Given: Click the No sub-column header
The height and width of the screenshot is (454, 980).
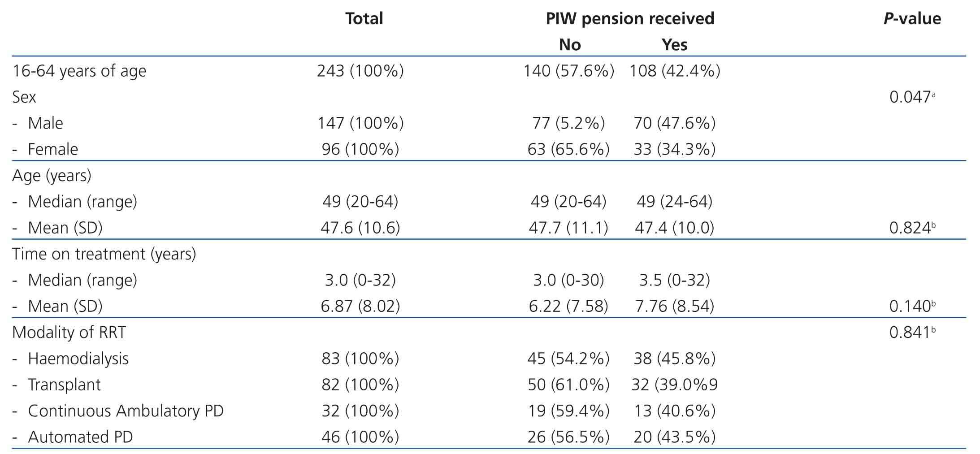Looking at the screenshot, I should click(x=570, y=44).
